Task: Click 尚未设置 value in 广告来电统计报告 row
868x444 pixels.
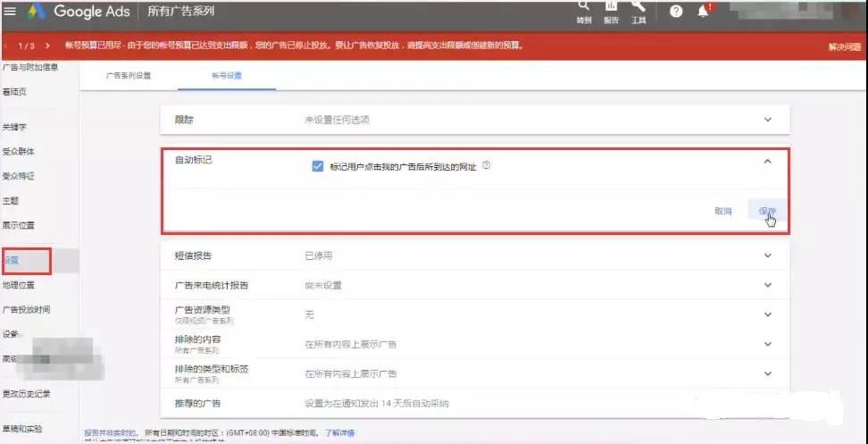Action: 323,286
